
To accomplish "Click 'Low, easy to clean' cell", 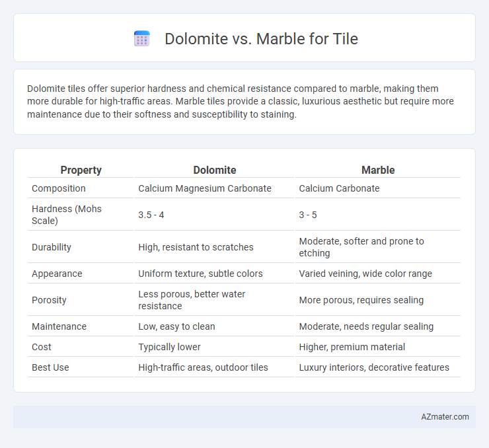I will click(176, 326).
